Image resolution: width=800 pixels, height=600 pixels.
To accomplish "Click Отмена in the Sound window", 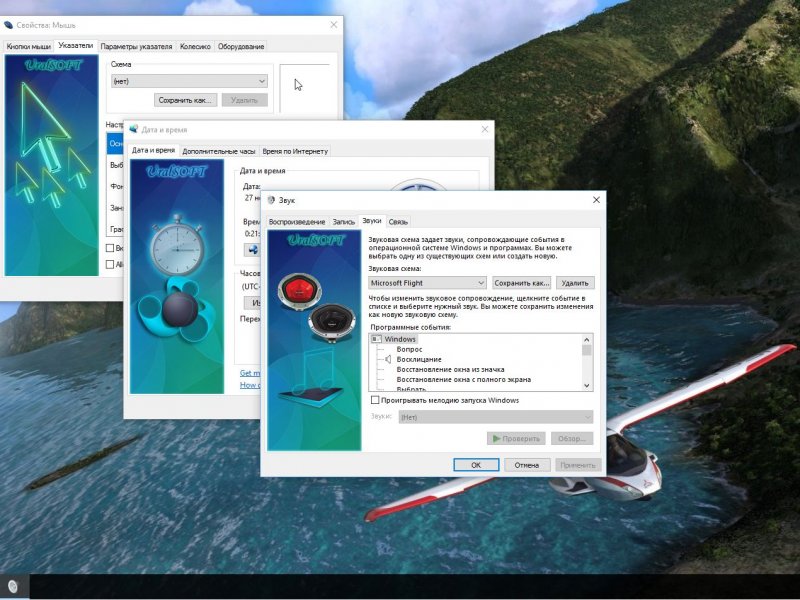I will tap(527, 465).
